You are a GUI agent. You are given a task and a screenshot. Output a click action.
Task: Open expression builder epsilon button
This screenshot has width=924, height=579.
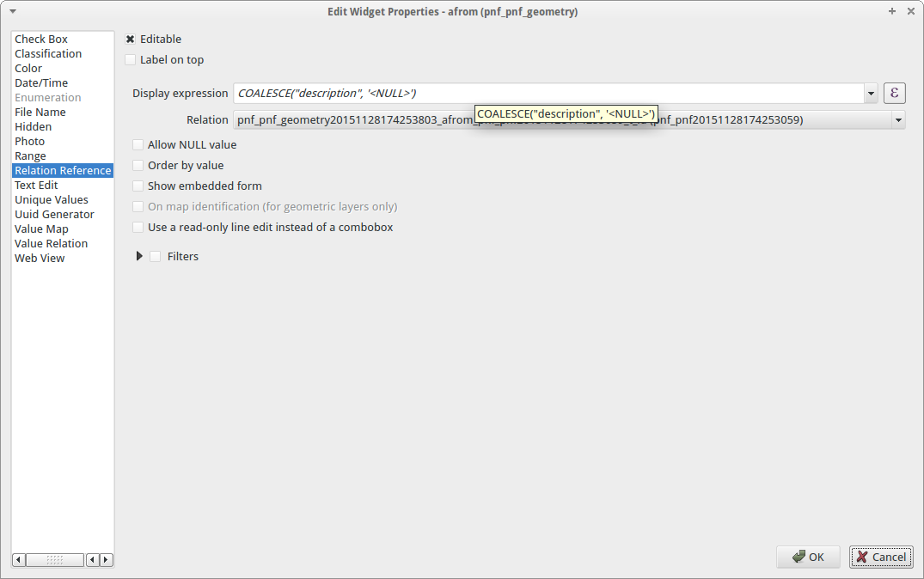coord(894,93)
